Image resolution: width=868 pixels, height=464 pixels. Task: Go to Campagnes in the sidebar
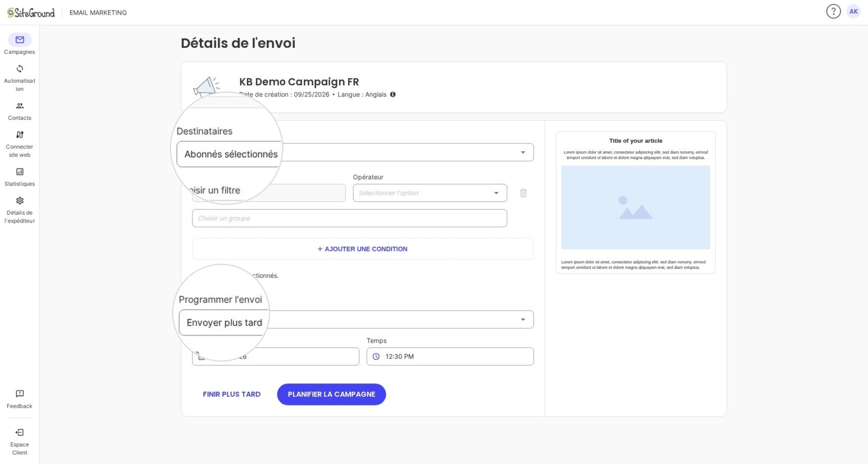point(20,44)
